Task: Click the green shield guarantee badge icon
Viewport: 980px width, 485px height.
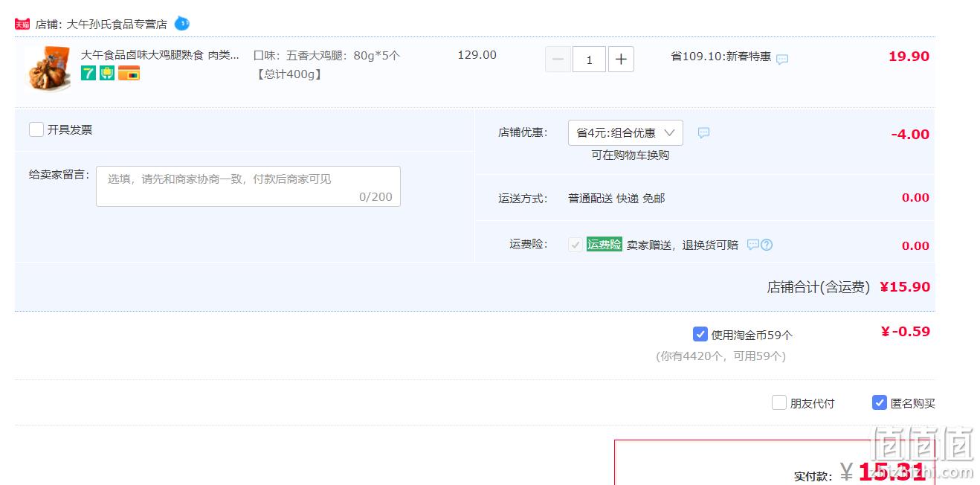Action: pyautogui.click(x=107, y=73)
